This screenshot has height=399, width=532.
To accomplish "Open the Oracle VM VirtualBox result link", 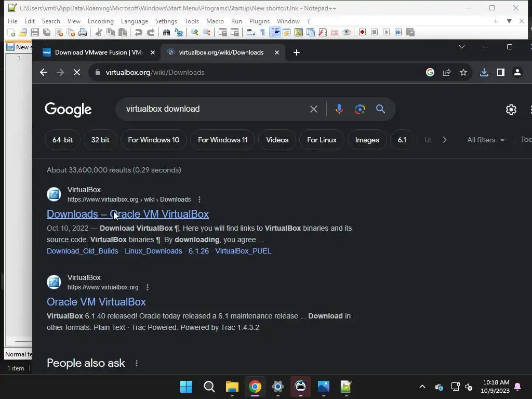I will (x=96, y=302).
